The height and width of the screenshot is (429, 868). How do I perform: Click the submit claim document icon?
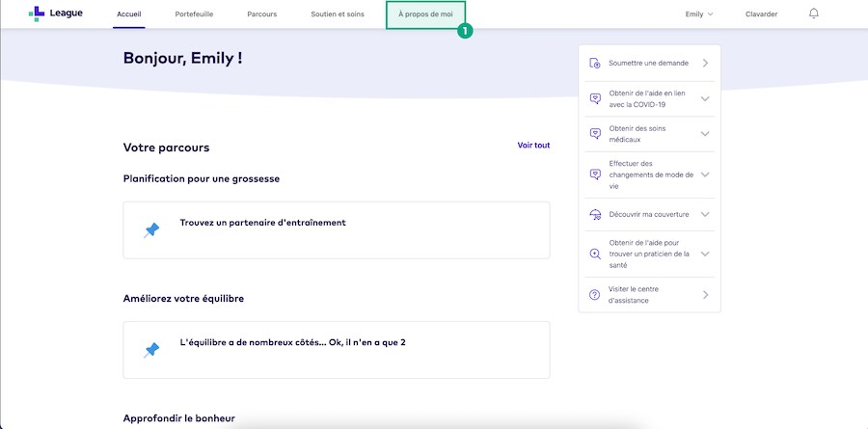click(x=595, y=63)
